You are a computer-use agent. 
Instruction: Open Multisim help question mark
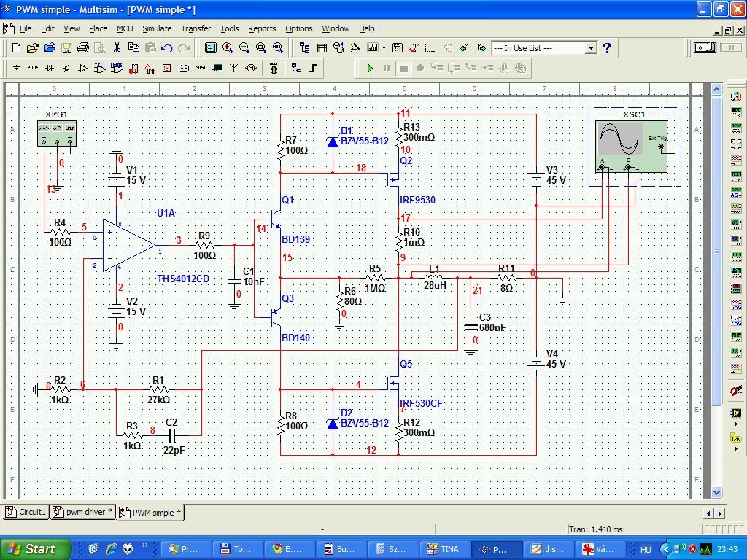[x=607, y=48]
